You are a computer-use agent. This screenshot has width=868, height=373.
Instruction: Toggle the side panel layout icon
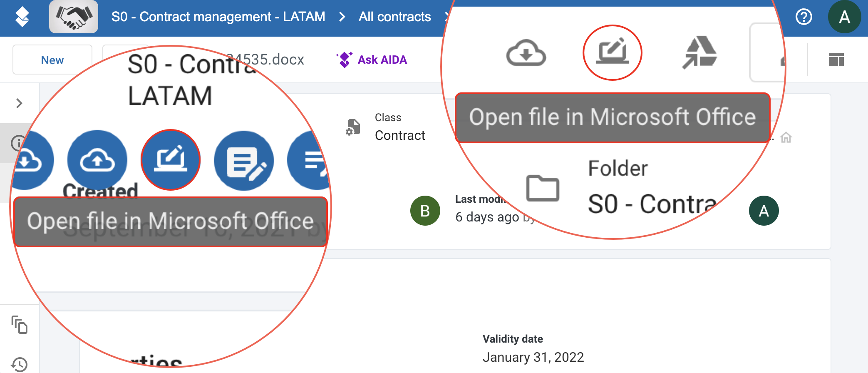pyautogui.click(x=836, y=60)
